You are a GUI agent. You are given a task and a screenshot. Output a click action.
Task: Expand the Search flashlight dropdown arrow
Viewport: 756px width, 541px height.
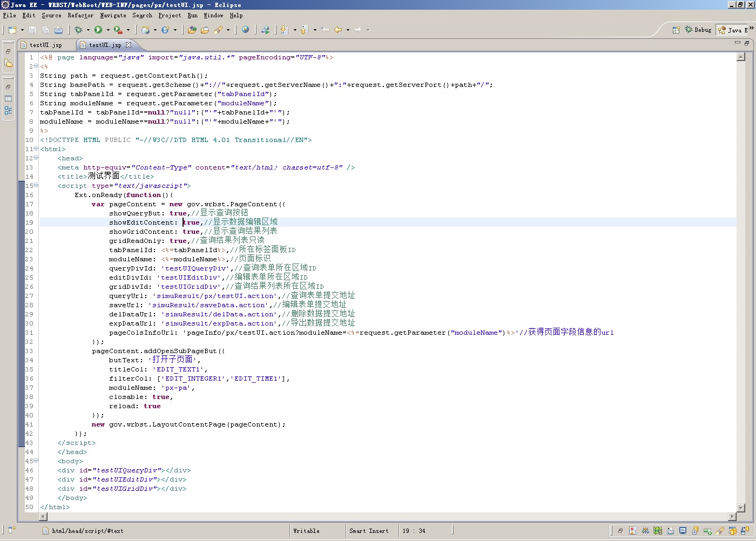click(x=228, y=30)
